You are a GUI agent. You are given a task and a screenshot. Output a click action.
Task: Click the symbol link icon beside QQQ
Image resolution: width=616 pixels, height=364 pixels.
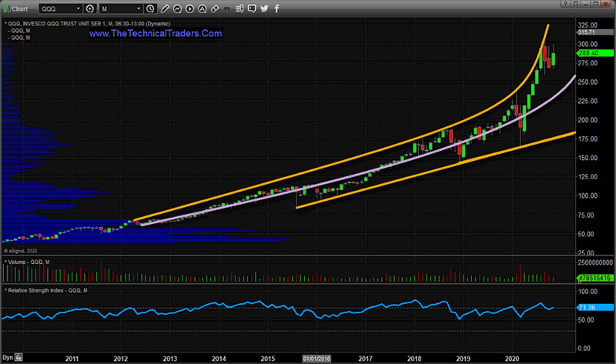point(89,8)
